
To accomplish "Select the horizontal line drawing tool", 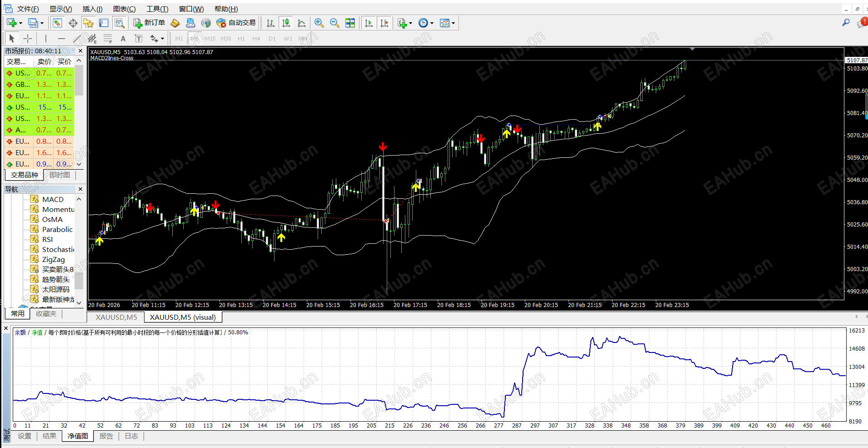I will coord(61,39).
